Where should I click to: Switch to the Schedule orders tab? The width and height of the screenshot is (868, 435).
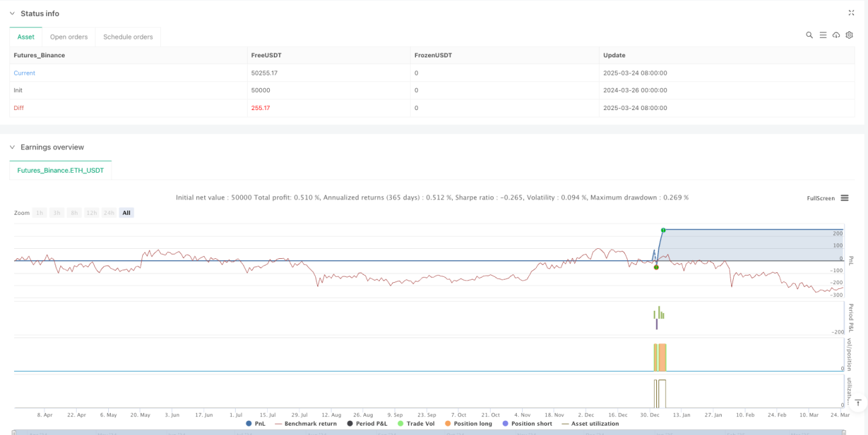[128, 37]
